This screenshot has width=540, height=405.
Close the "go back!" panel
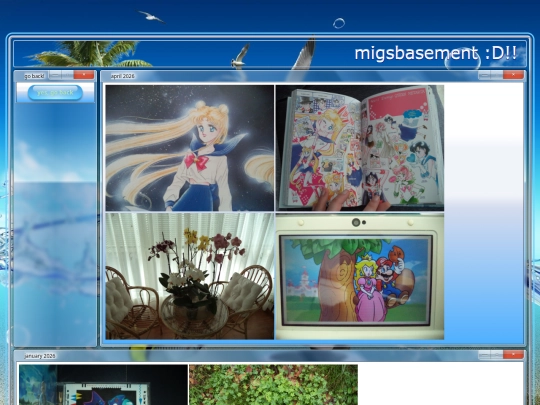click(x=84, y=75)
